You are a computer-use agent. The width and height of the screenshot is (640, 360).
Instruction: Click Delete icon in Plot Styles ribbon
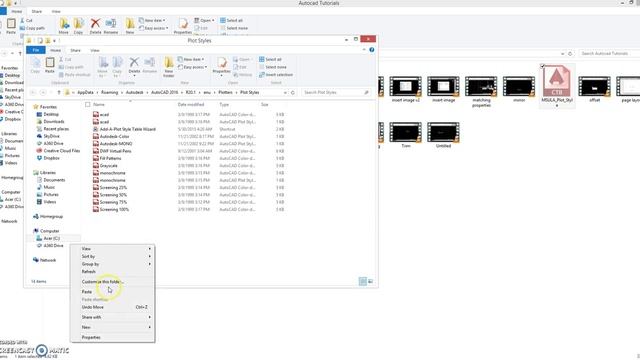point(134,65)
